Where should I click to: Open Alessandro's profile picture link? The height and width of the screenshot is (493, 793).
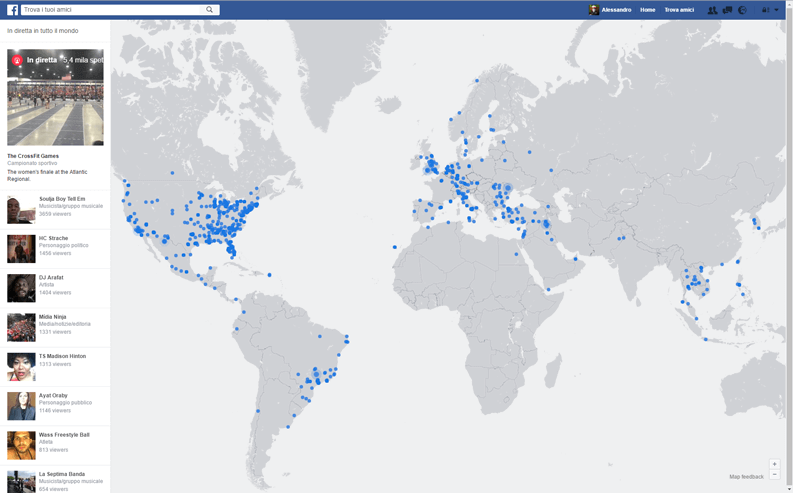[594, 10]
